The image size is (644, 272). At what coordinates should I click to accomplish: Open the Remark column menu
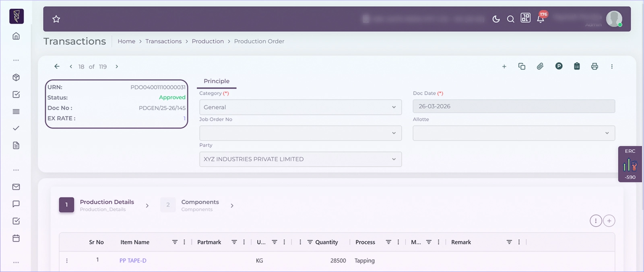click(519, 242)
